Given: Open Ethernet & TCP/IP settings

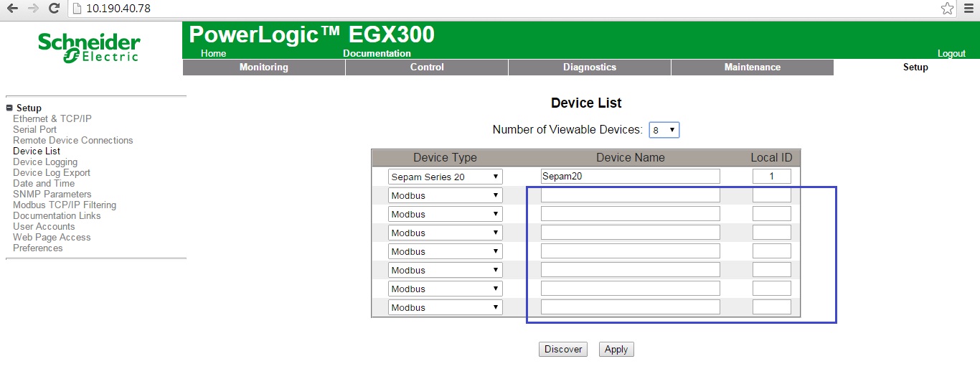Looking at the screenshot, I should click(52, 118).
